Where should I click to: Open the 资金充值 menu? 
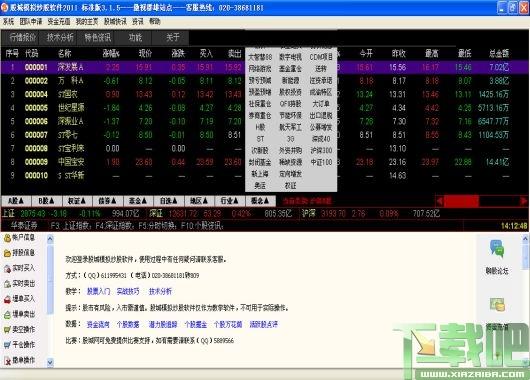point(59,22)
